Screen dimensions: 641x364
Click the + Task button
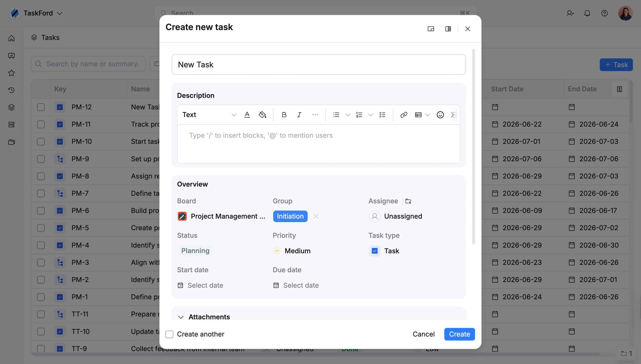pyautogui.click(x=616, y=65)
